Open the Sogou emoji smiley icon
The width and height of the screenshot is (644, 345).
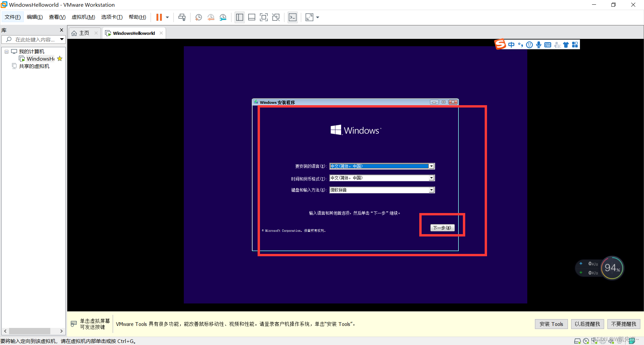coord(529,45)
